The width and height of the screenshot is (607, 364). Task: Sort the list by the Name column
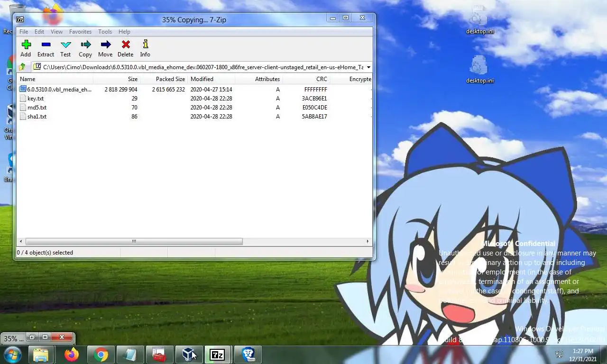[55, 79]
